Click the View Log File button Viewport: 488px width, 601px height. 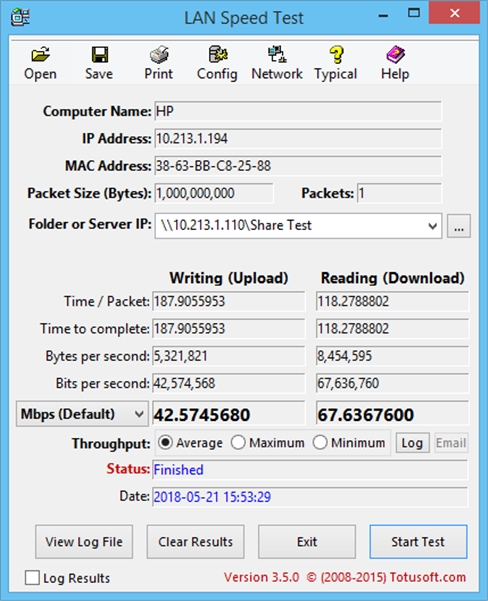tap(84, 542)
